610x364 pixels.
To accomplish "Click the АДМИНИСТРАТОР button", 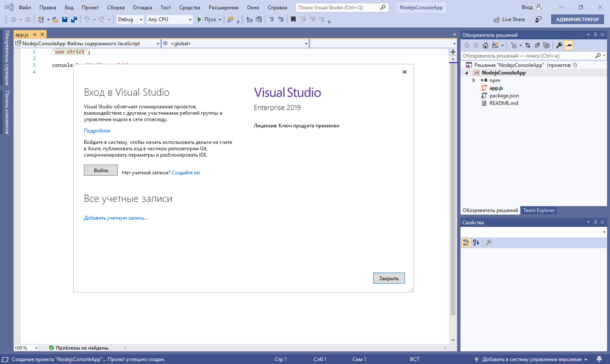I will pos(577,19).
